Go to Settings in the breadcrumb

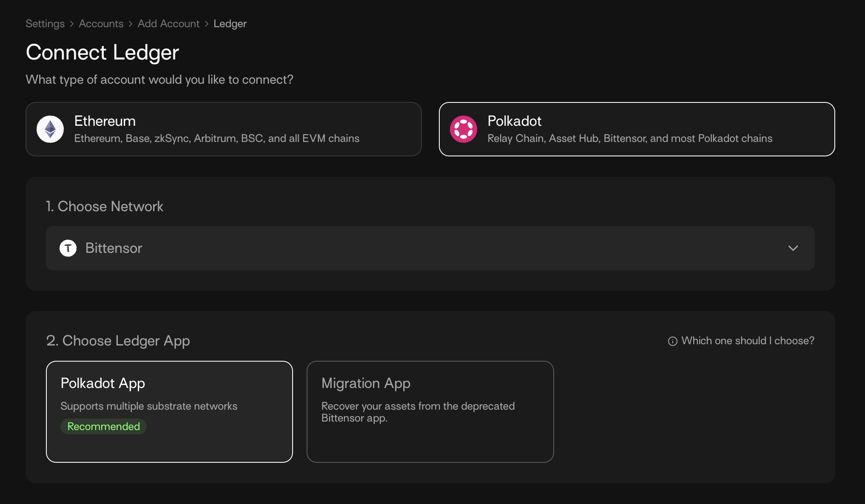(x=45, y=24)
